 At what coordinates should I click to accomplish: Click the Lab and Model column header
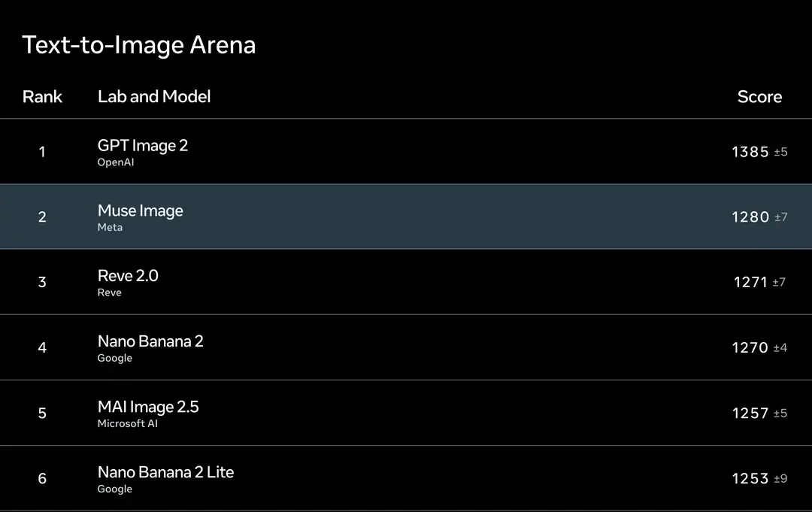point(154,96)
